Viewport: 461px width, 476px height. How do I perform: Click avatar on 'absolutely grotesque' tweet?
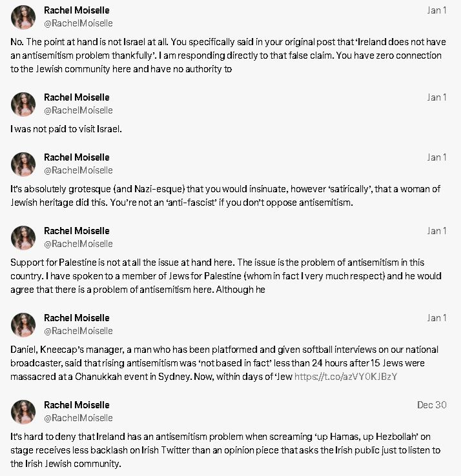[23, 164]
